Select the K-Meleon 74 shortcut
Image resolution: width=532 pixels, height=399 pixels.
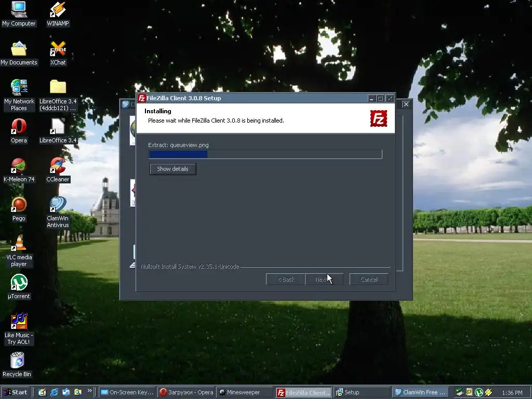pyautogui.click(x=19, y=170)
